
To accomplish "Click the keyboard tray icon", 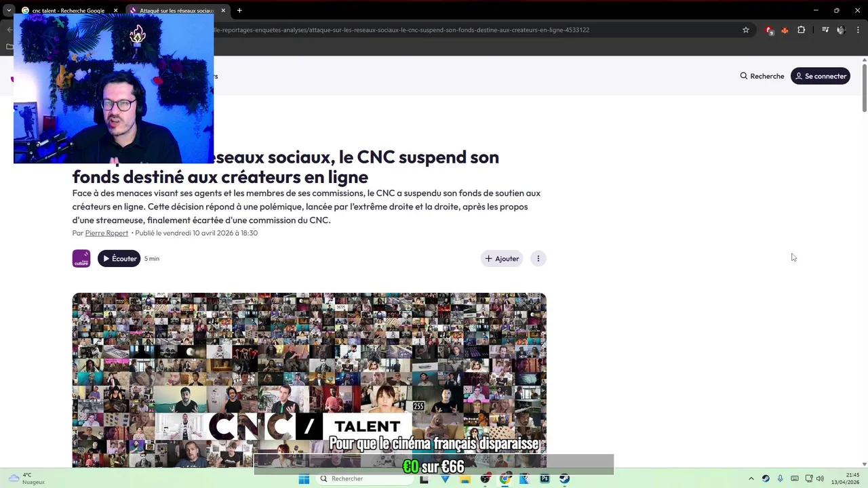I will pos(795,479).
